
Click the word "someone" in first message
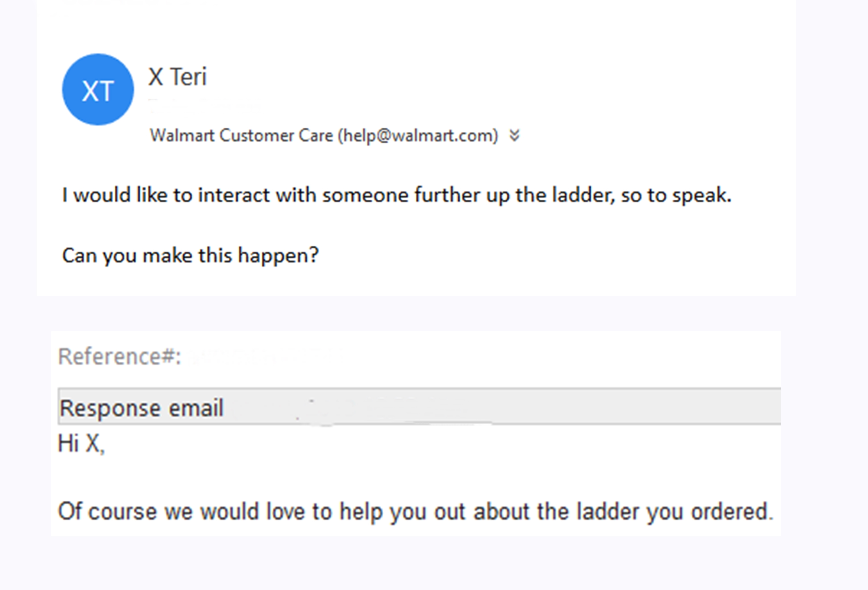365,195
